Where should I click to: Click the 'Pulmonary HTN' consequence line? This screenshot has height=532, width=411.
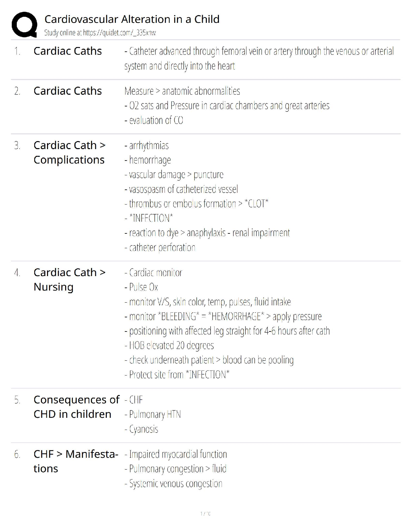(x=152, y=414)
